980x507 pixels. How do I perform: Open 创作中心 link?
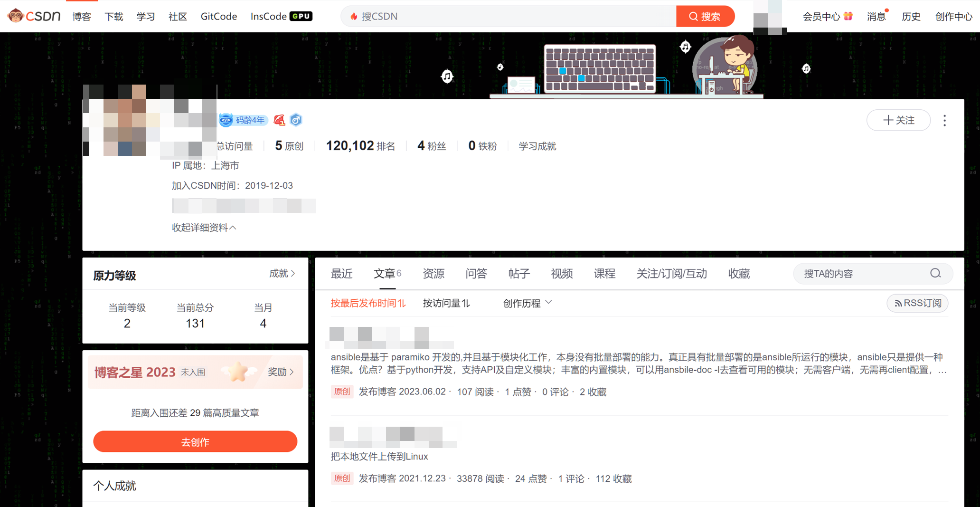[x=954, y=17]
